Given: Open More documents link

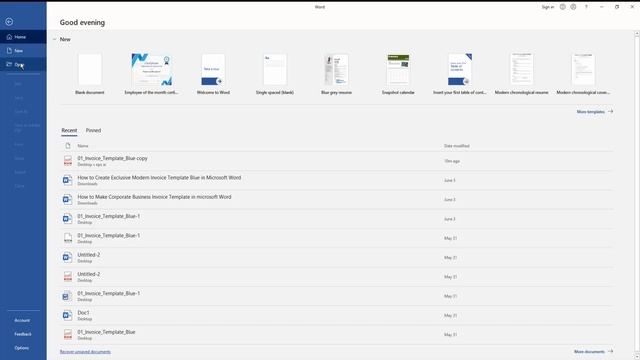Looking at the screenshot, I should (x=593, y=351).
